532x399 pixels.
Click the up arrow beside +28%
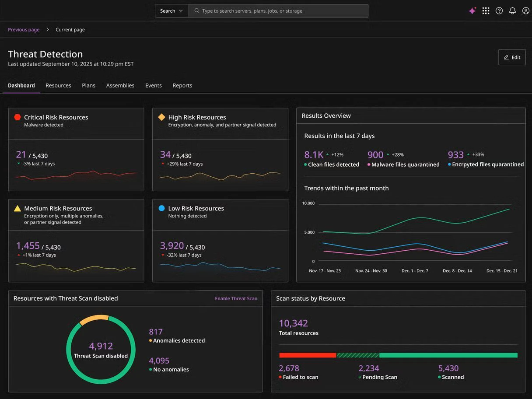click(x=388, y=154)
